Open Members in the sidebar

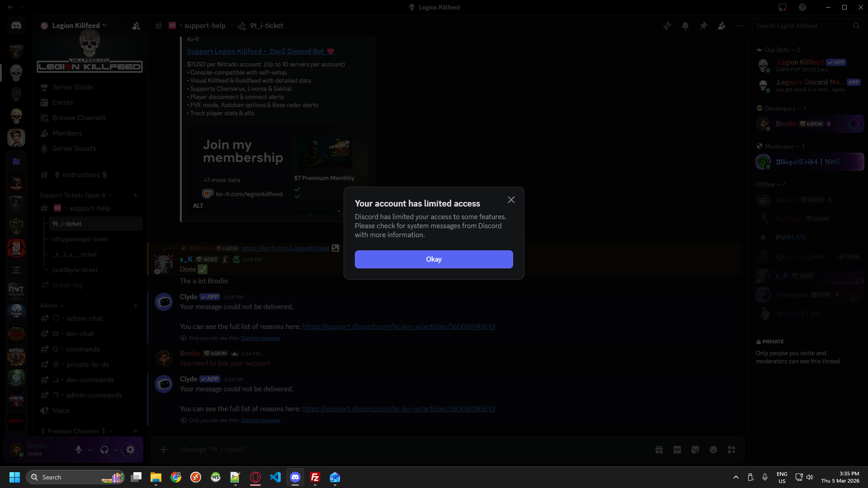(x=90, y=133)
